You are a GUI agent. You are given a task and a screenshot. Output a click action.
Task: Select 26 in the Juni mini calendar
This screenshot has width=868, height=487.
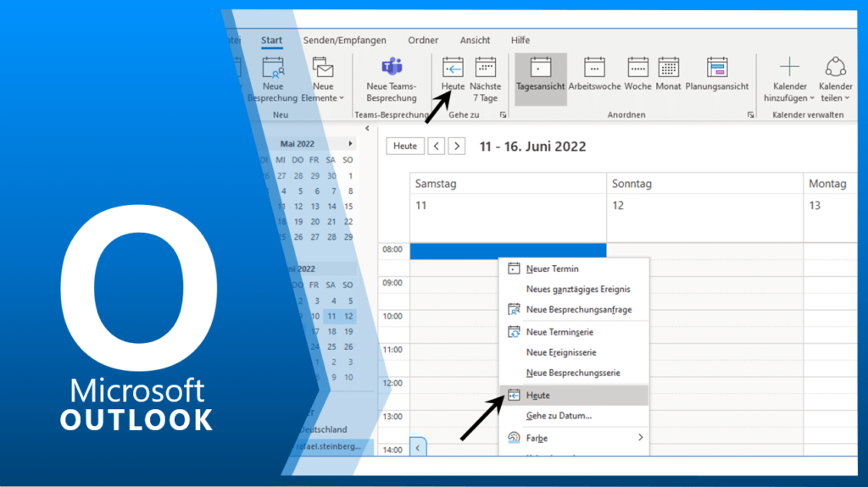pos(348,346)
